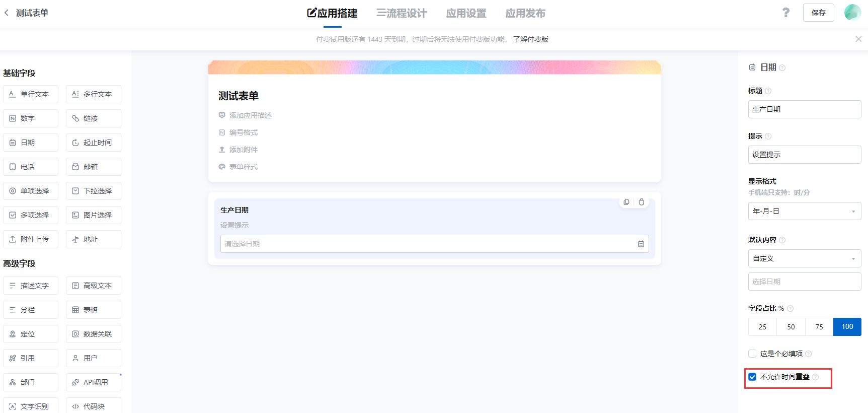Add a 代码块 field

[94, 406]
